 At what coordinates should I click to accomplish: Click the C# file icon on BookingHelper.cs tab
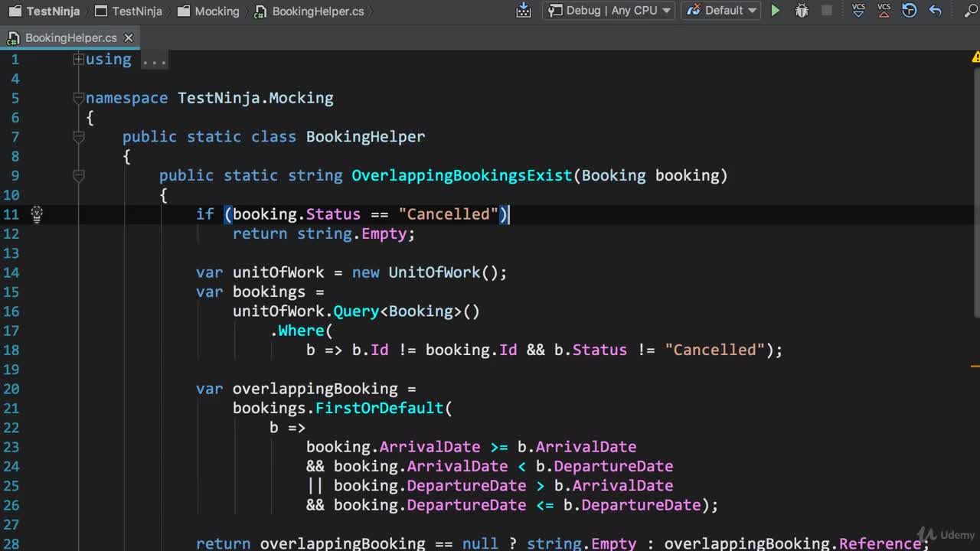[13, 37]
